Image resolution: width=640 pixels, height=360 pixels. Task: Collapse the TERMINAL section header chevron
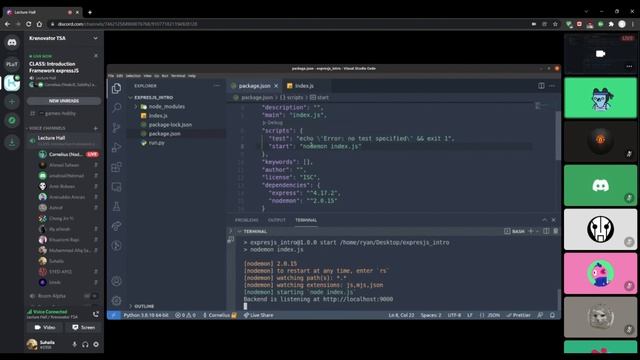(240, 231)
